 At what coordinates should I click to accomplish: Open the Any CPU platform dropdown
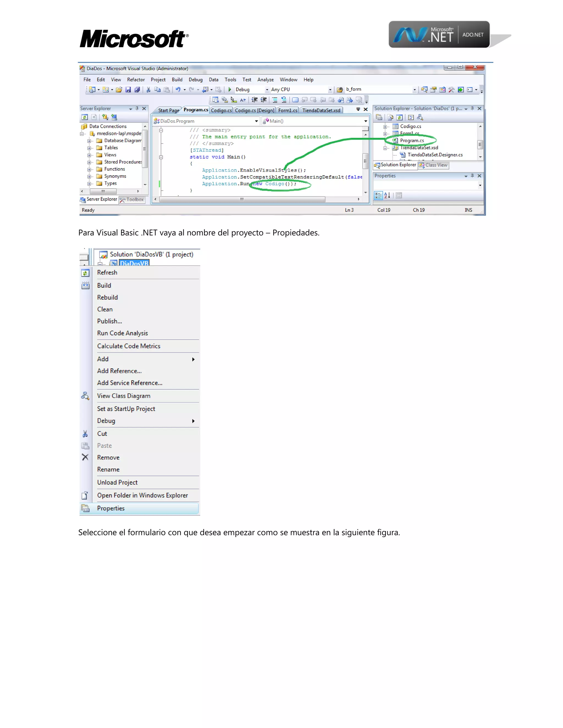click(330, 90)
